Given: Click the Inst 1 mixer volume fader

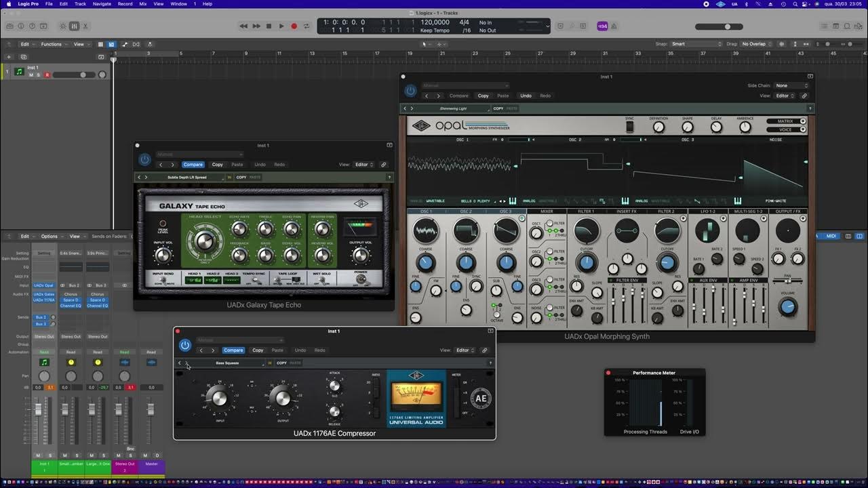Looking at the screenshot, I should click(38, 409).
